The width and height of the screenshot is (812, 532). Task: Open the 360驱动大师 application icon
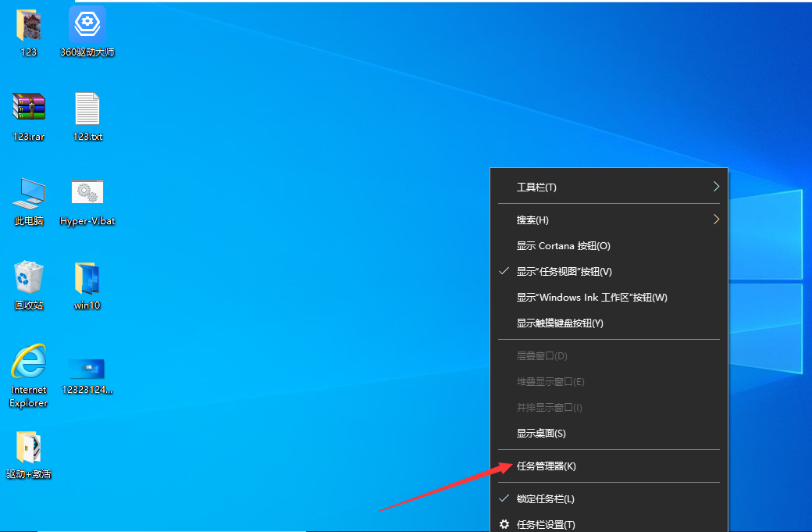[x=87, y=24]
